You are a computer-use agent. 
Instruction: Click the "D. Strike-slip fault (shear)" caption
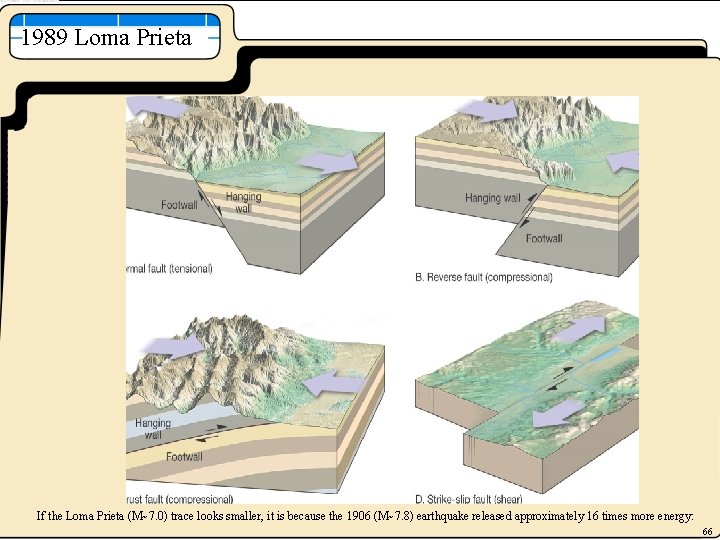tap(468, 499)
